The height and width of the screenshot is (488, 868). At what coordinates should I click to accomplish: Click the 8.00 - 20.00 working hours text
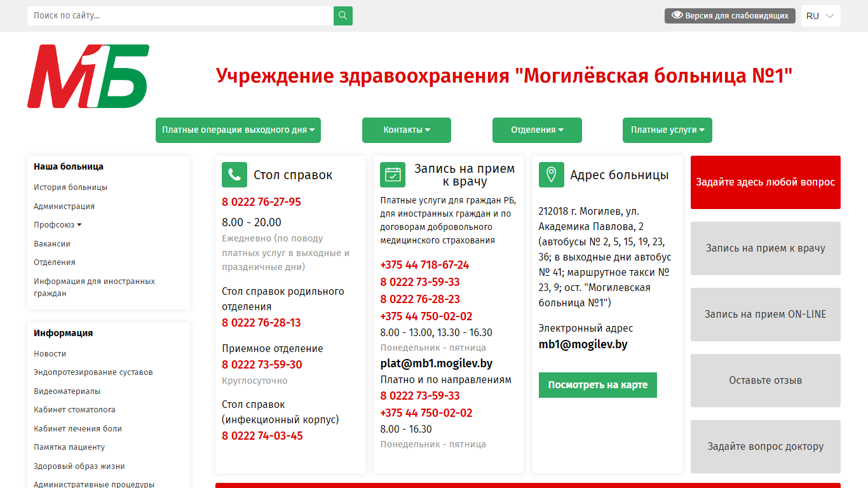[x=252, y=222]
